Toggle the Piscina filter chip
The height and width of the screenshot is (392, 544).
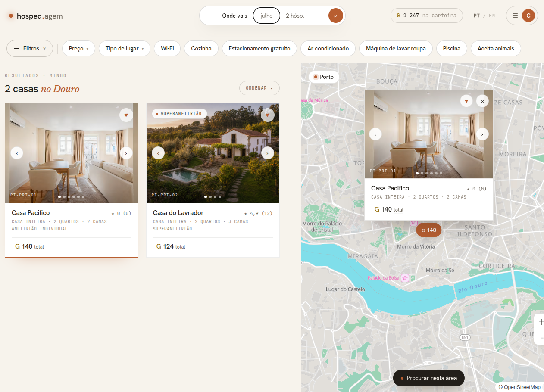pyautogui.click(x=452, y=49)
